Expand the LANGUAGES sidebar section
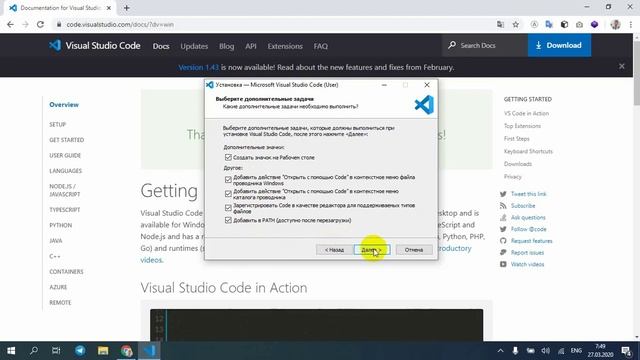640x360 pixels. pos(65,171)
